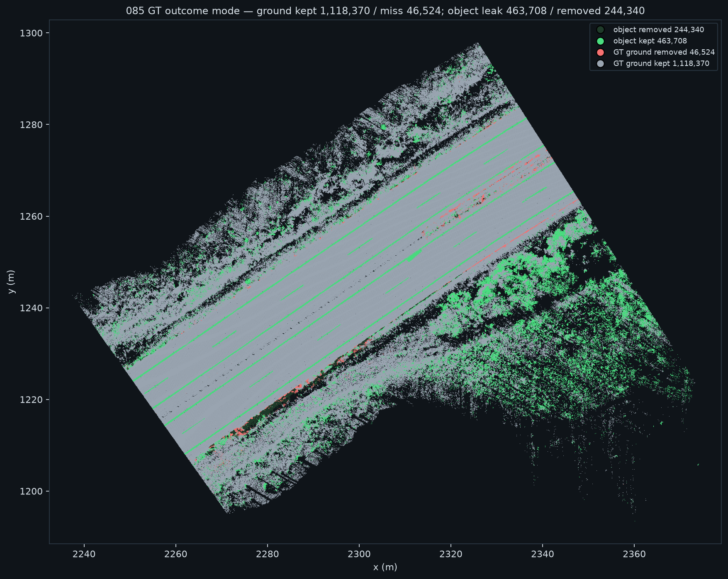Select 'GT ground removed 46,524' legend text

[x=664, y=52]
